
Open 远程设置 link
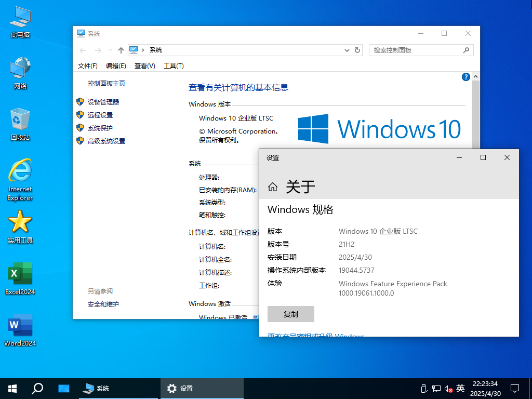click(x=100, y=115)
